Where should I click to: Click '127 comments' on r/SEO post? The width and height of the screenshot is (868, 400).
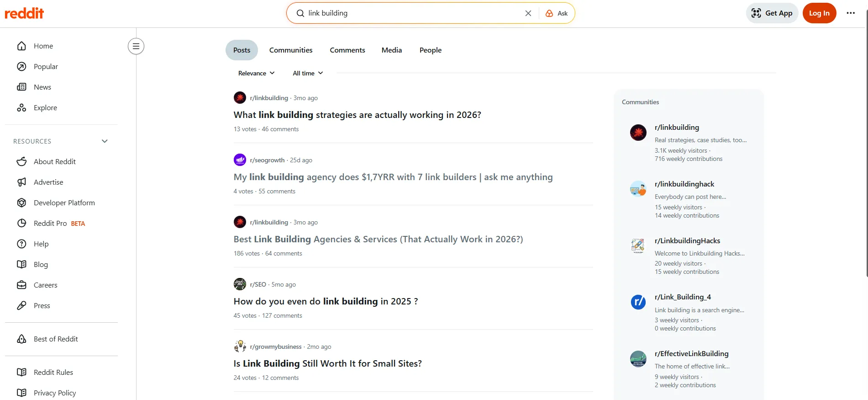tap(282, 316)
